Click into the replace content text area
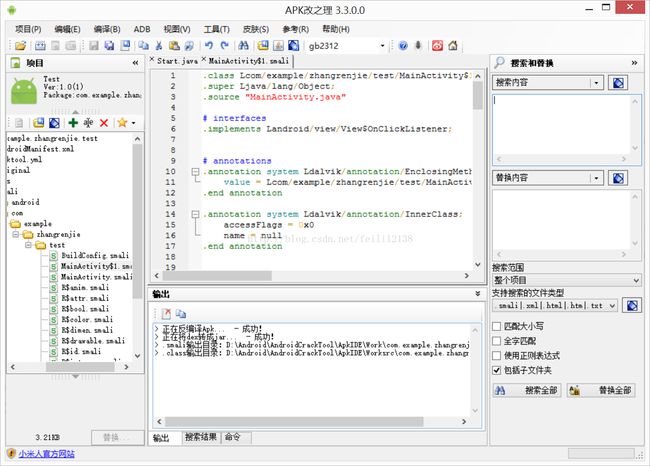650x466 pixels. click(x=562, y=221)
